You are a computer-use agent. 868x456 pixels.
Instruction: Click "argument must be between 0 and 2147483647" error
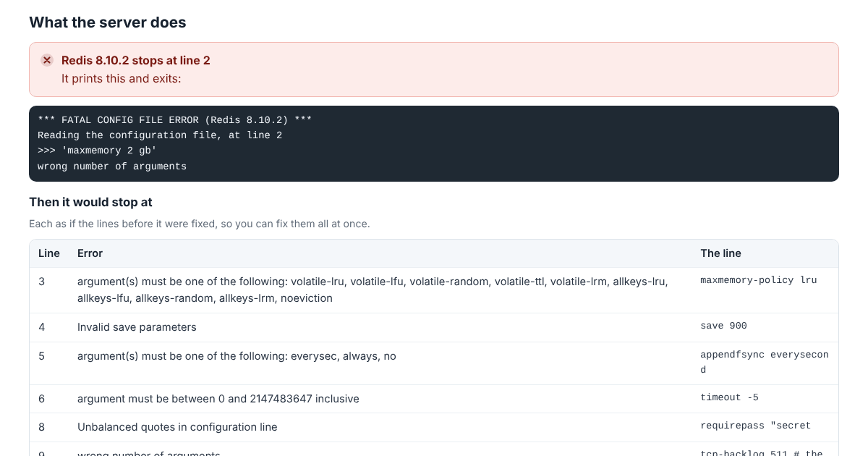click(218, 399)
